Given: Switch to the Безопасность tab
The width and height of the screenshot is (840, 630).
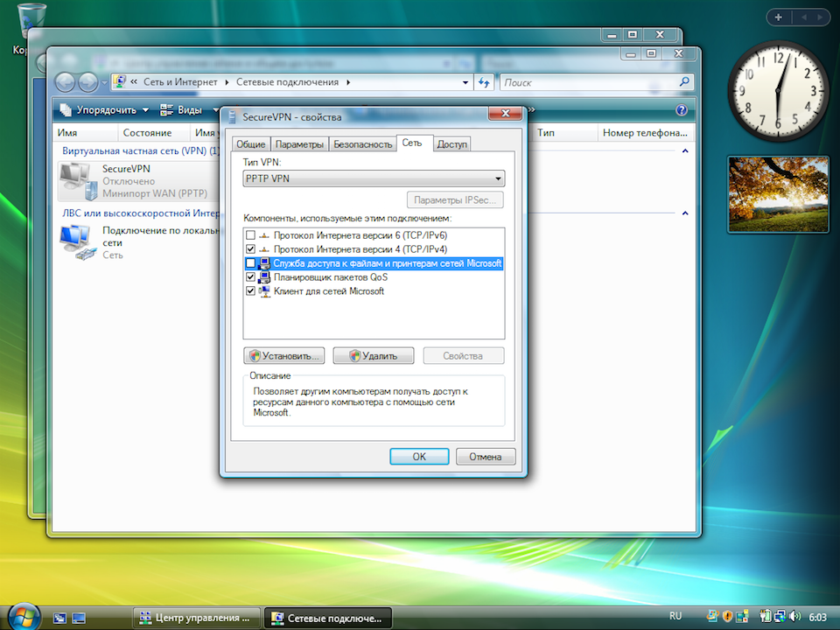Looking at the screenshot, I should 362,144.
